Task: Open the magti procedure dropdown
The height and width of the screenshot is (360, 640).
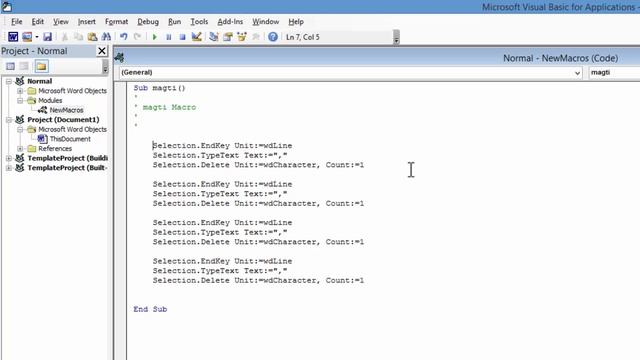Action: 614,72
